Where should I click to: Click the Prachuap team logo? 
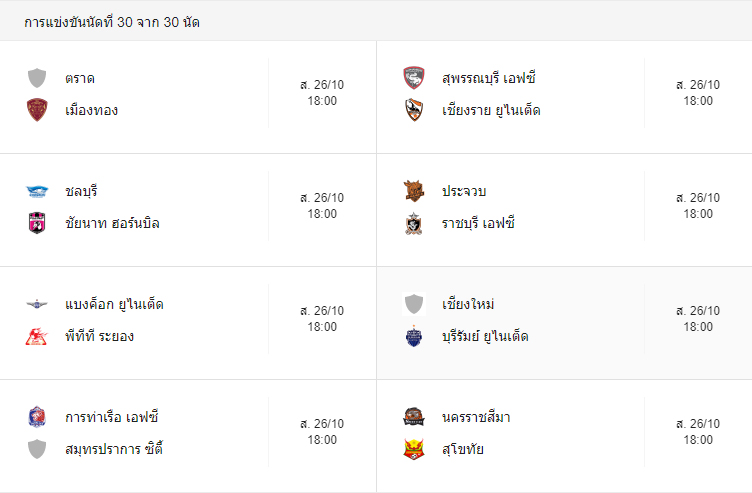click(413, 191)
